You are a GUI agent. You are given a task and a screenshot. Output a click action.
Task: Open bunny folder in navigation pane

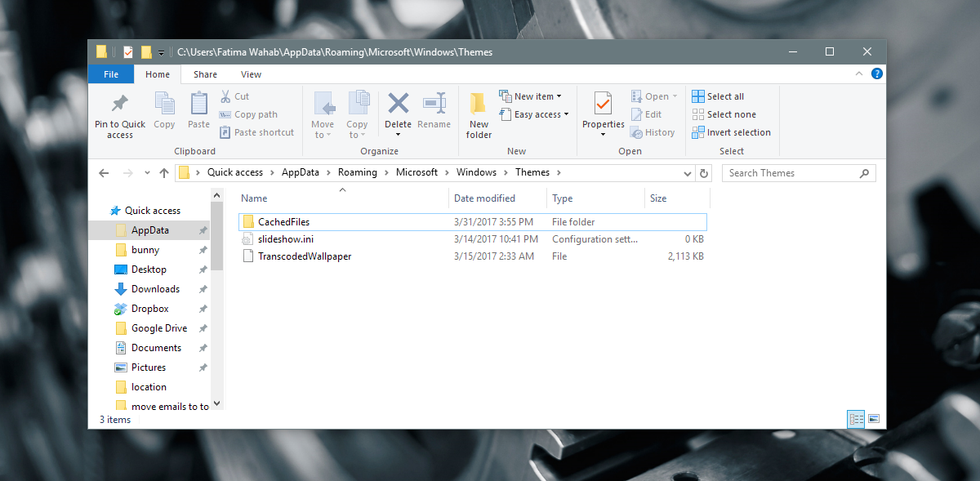click(x=145, y=250)
